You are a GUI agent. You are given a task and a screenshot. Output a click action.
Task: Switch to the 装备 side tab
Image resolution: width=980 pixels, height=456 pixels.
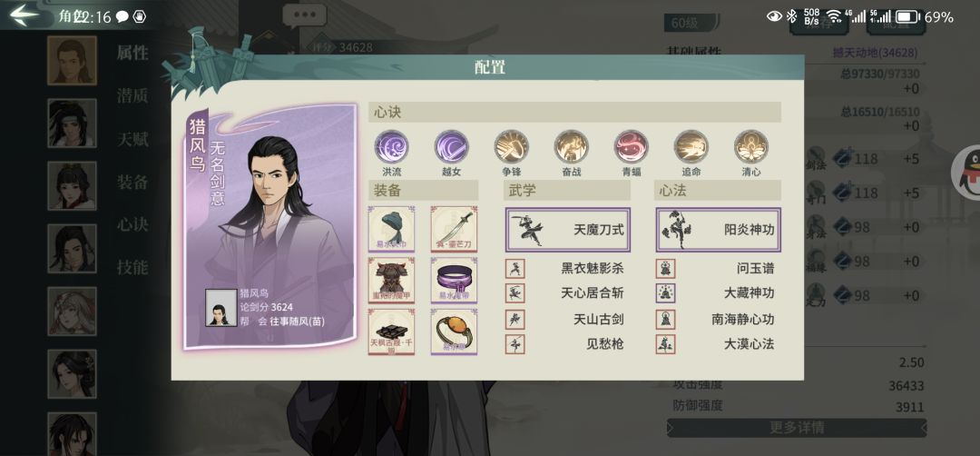[132, 182]
